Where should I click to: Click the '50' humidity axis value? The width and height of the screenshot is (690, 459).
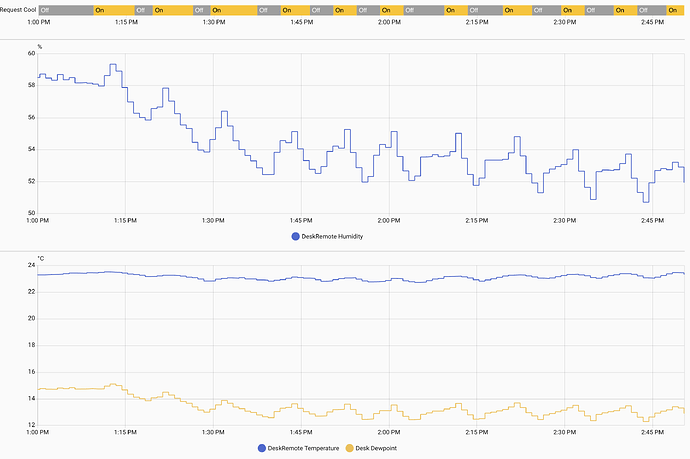click(x=31, y=213)
